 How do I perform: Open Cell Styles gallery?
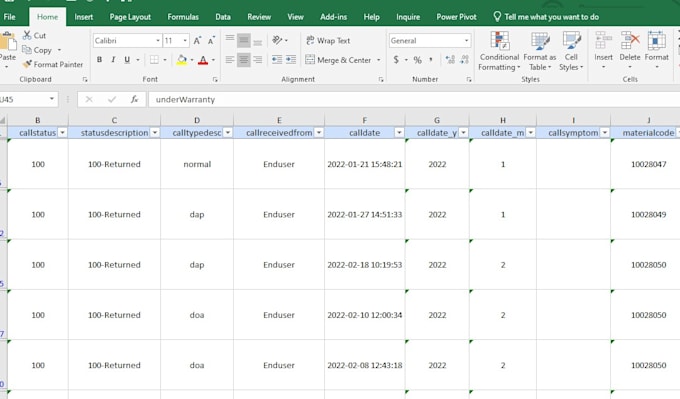pyautogui.click(x=571, y=51)
